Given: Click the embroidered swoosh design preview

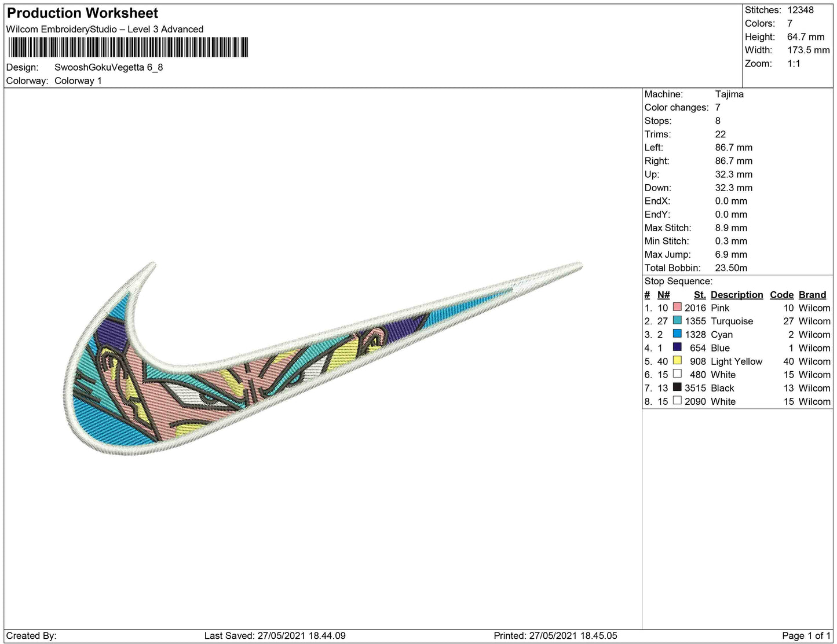Looking at the screenshot, I should (322, 358).
